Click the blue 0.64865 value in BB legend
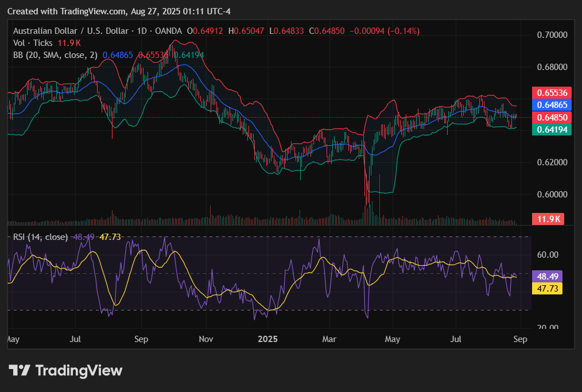Viewport: 582px width, 392px height. click(x=118, y=55)
